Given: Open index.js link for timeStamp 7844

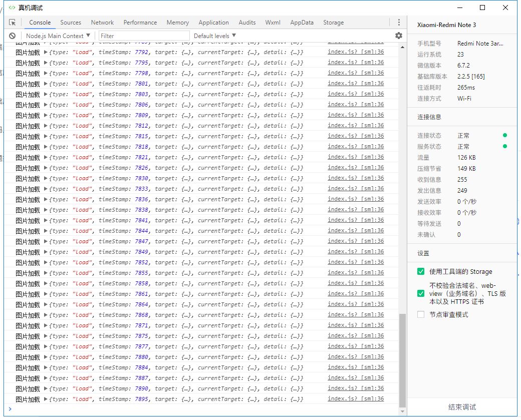Looking at the screenshot, I should [356, 230].
